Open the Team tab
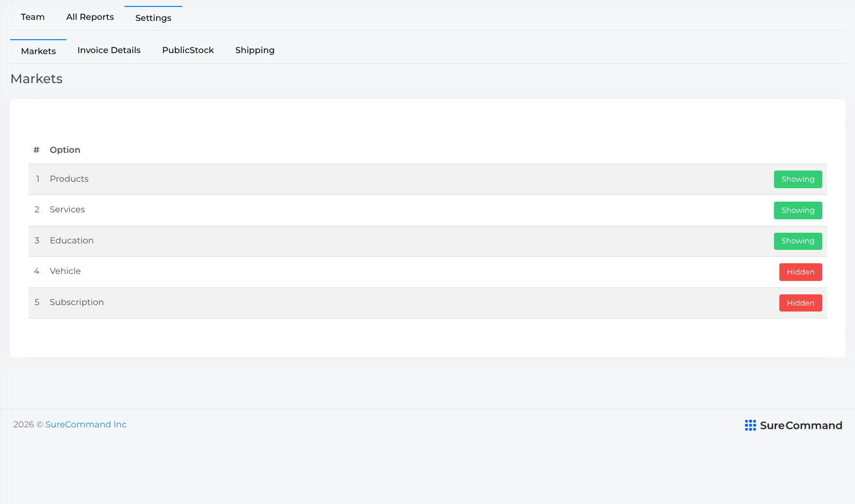The image size is (855, 504). click(33, 17)
